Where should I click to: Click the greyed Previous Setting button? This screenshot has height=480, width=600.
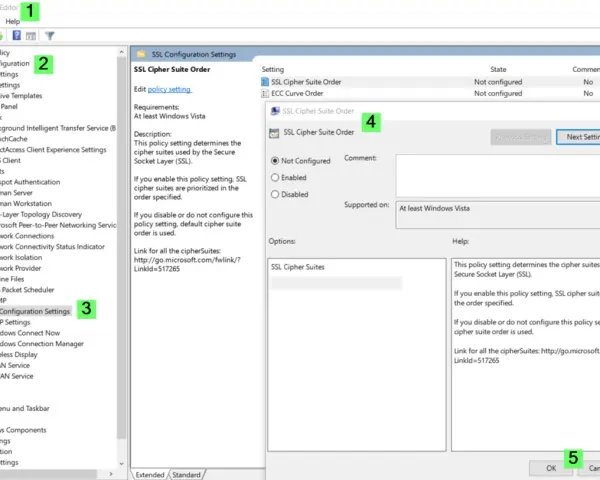pyautogui.click(x=521, y=137)
